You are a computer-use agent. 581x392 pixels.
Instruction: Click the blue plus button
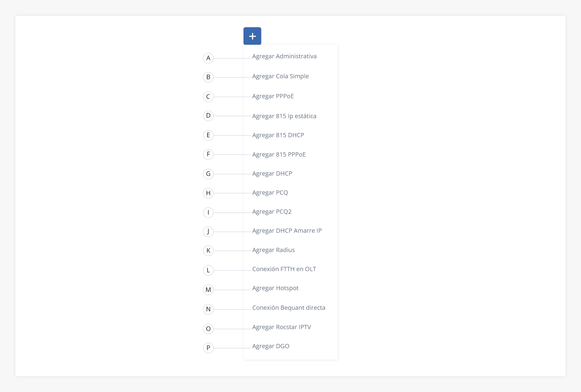252,36
